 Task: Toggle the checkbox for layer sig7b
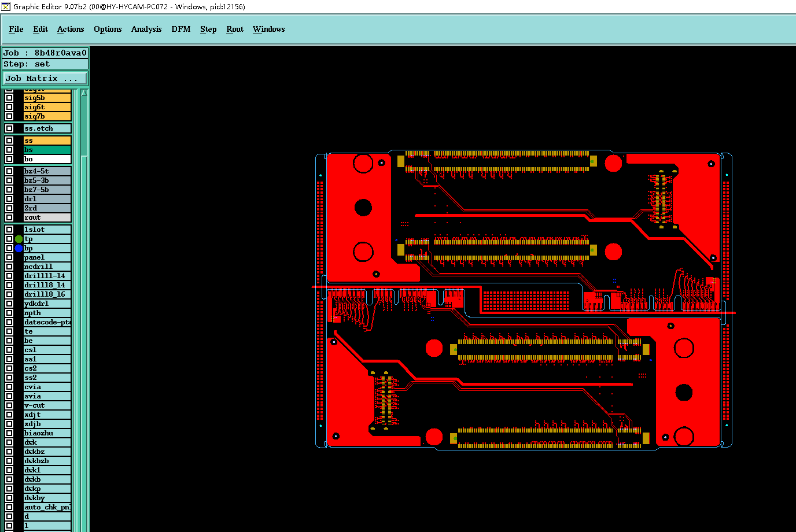[9, 116]
